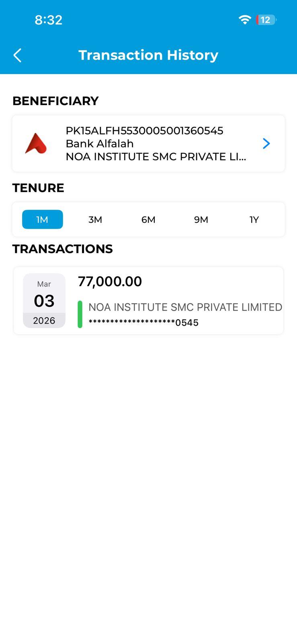Click the Bank Alfalah bank name text

point(100,144)
